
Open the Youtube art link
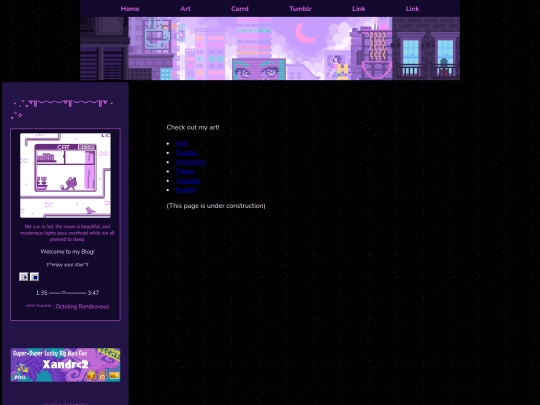click(188, 181)
